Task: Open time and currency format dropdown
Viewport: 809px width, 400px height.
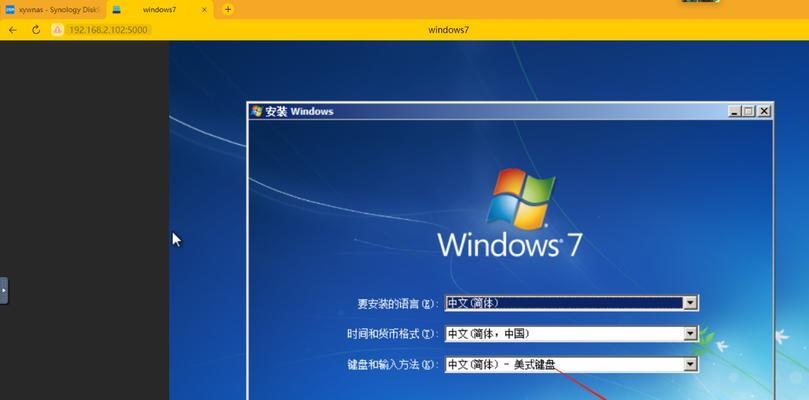Action: point(690,334)
